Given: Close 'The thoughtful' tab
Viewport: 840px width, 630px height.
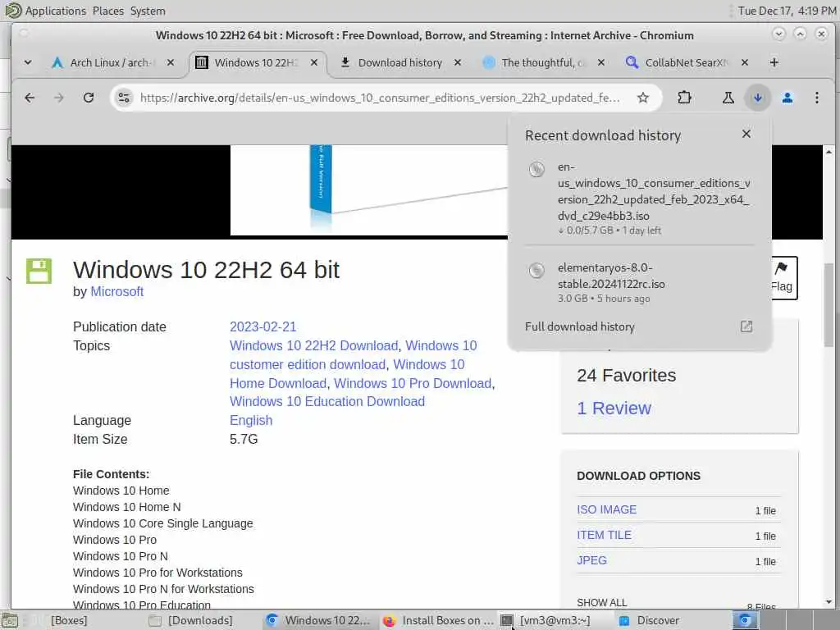Looking at the screenshot, I should coord(601,62).
